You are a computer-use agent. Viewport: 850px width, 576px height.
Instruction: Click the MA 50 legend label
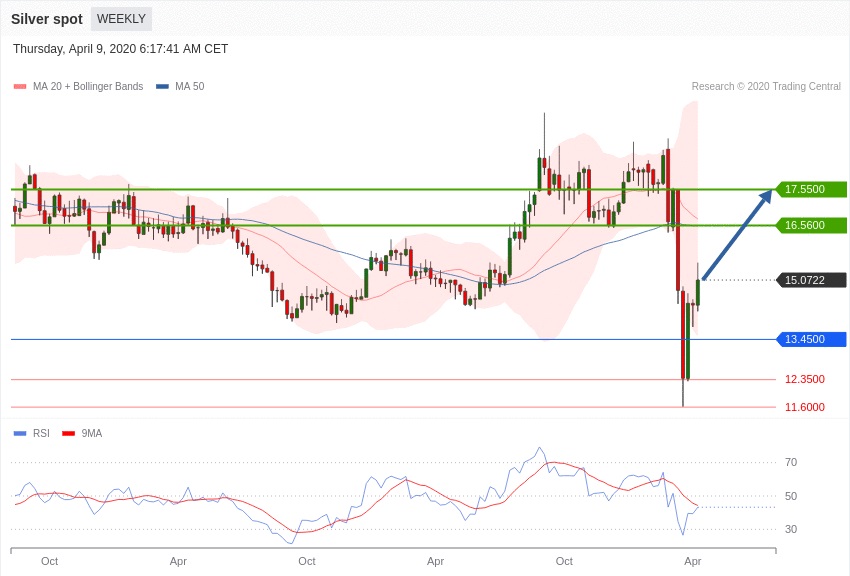click(x=190, y=86)
